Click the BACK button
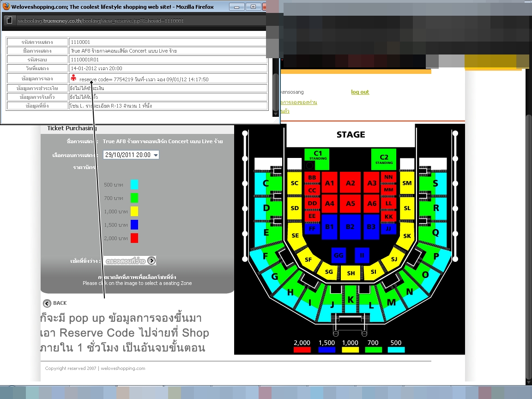532x399 pixels. [x=55, y=303]
